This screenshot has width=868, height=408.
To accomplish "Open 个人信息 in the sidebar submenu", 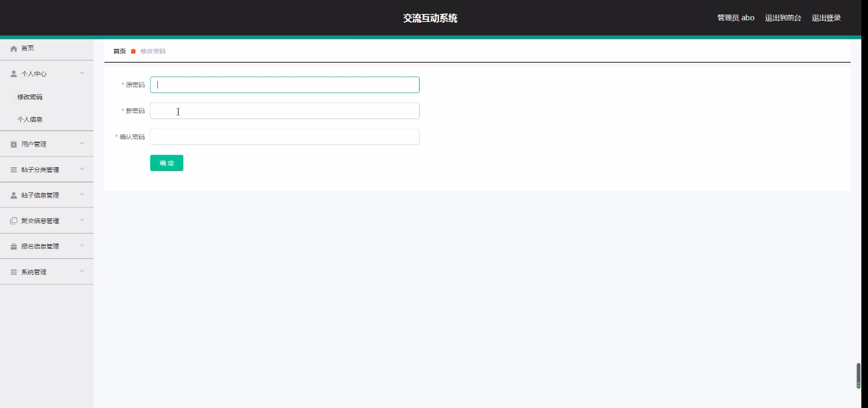I will pos(30,120).
